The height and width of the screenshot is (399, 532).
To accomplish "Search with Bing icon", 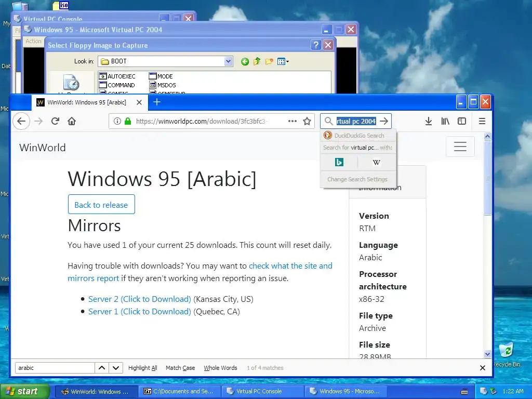I will coord(339,162).
